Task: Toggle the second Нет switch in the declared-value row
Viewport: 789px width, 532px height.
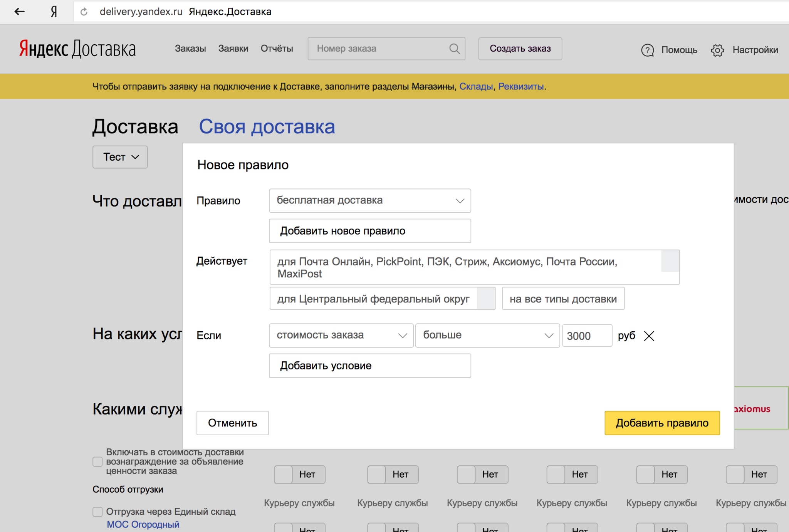Action: pyautogui.click(x=393, y=475)
